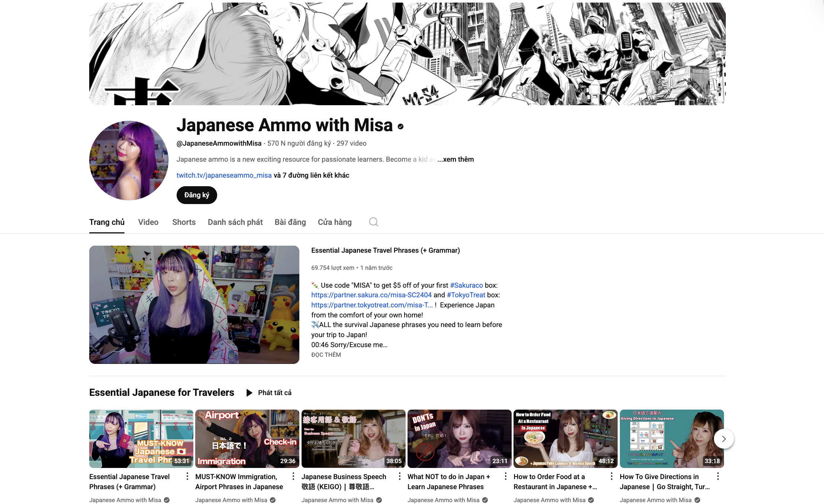Image resolution: width=824 pixels, height=504 pixels.
Task: Click verified badge next to channel title
Action: tap(400, 126)
